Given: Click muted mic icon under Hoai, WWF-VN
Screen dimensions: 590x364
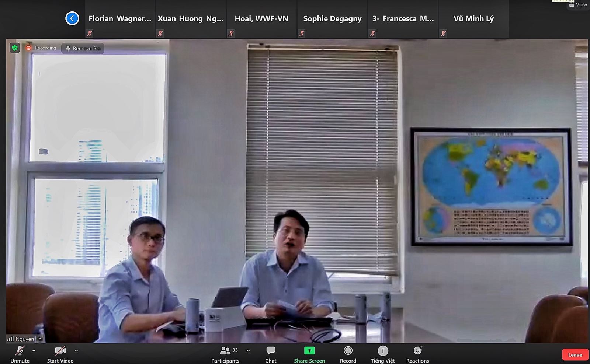Looking at the screenshot, I should (231, 34).
